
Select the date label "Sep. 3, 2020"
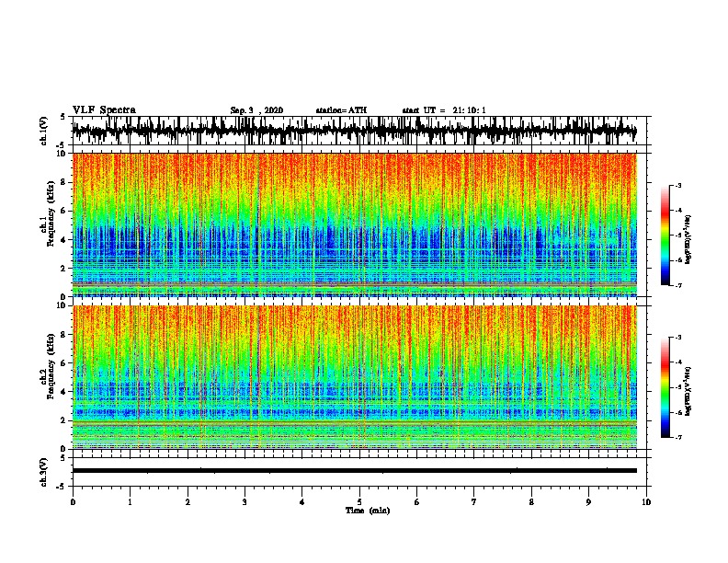pos(256,110)
